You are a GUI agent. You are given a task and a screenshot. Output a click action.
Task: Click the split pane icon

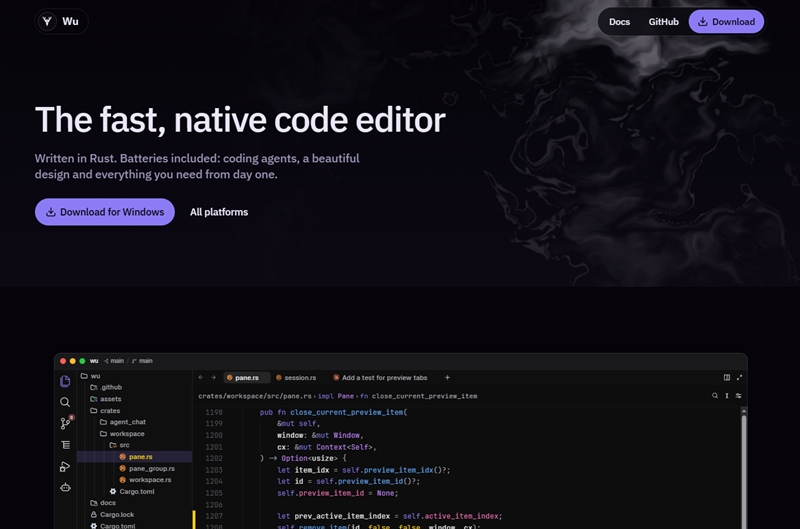point(727,377)
